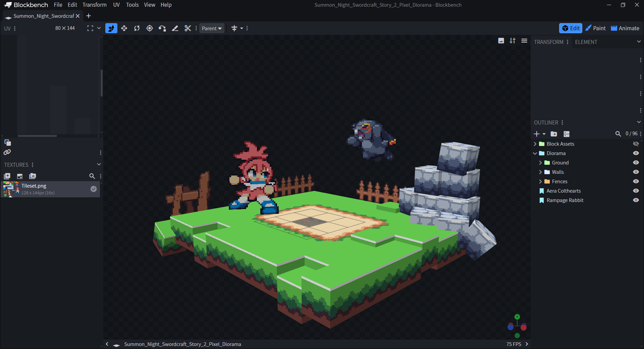Select the Rampage Rabbit element
644x349 pixels.
pos(565,200)
